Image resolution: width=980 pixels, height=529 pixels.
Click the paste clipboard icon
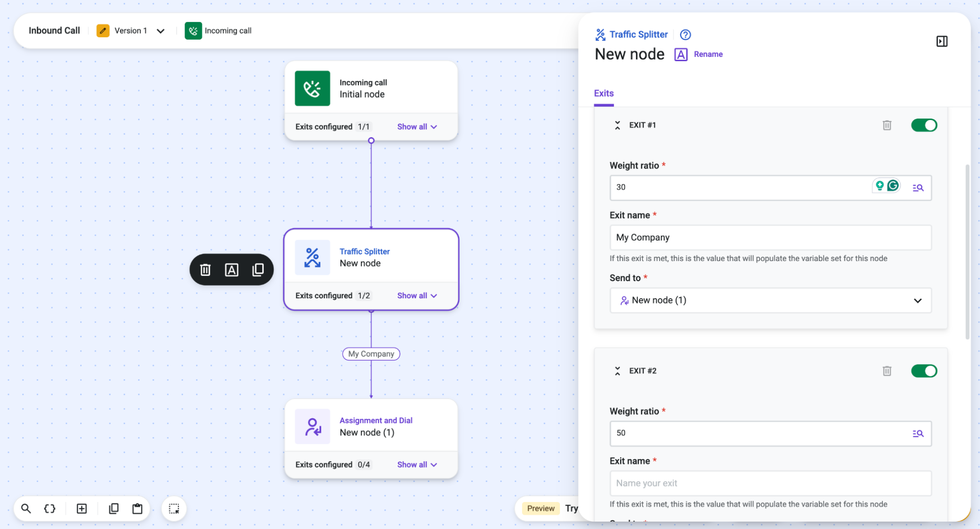(x=137, y=508)
